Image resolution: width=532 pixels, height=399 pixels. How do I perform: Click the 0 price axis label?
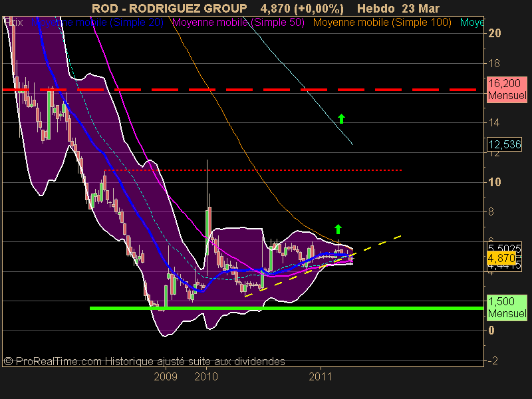click(x=491, y=331)
